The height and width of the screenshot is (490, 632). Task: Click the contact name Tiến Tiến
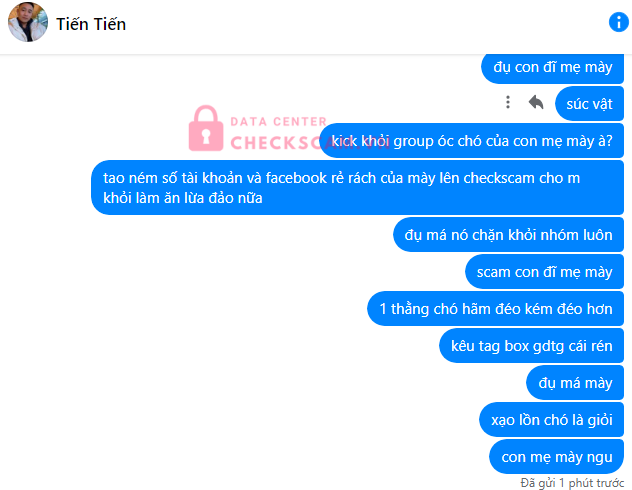coord(92,24)
